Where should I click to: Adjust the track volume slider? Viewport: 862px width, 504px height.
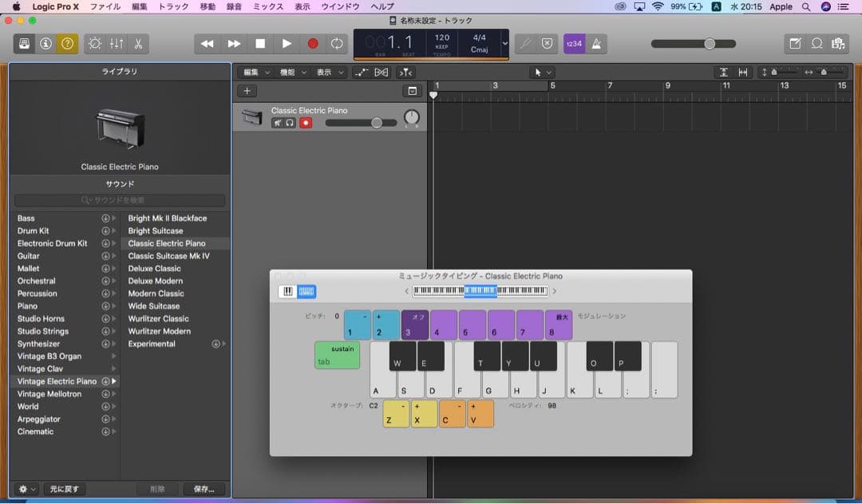pyautogui.click(x=377, y=123)
